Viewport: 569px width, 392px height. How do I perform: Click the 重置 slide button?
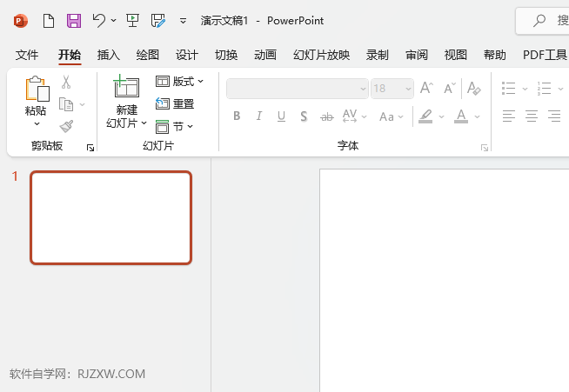click(175, 103)
